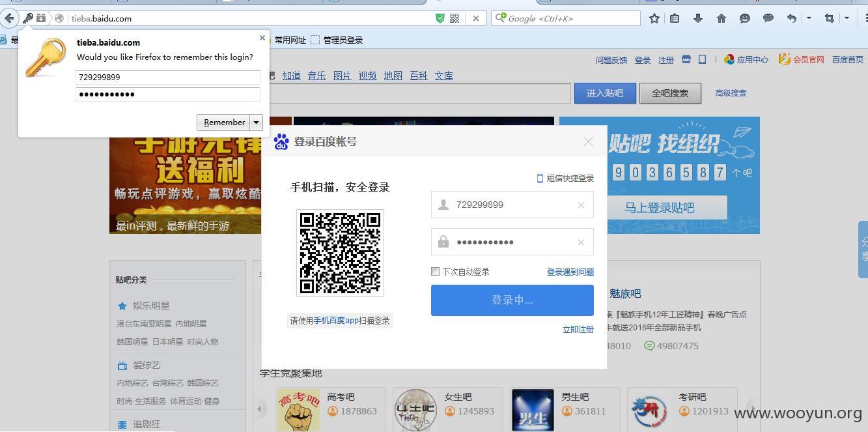Viewport: 868px width, 432px height.
Task: Click the smiley face toolbar icon
Action: (745, 18)
